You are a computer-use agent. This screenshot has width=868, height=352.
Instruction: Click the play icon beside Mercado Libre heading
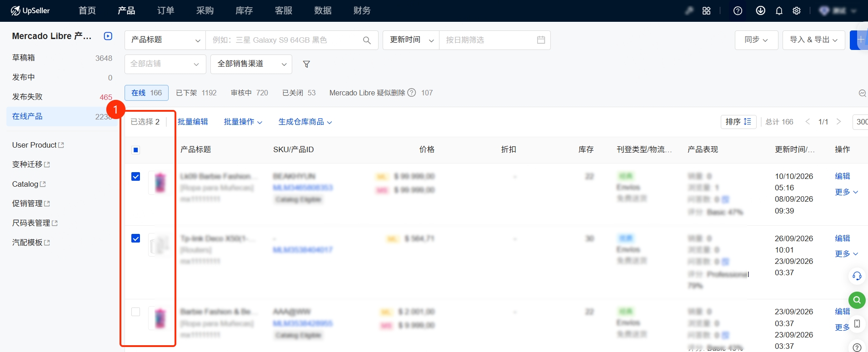(108, 36)
